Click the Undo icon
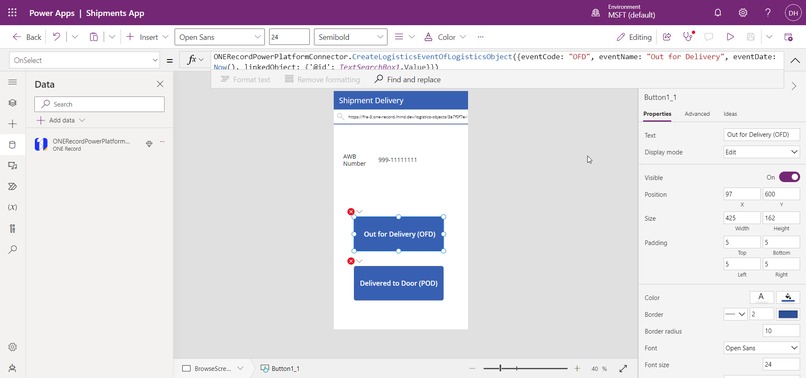The image size is (806, 378). point(57,37)
